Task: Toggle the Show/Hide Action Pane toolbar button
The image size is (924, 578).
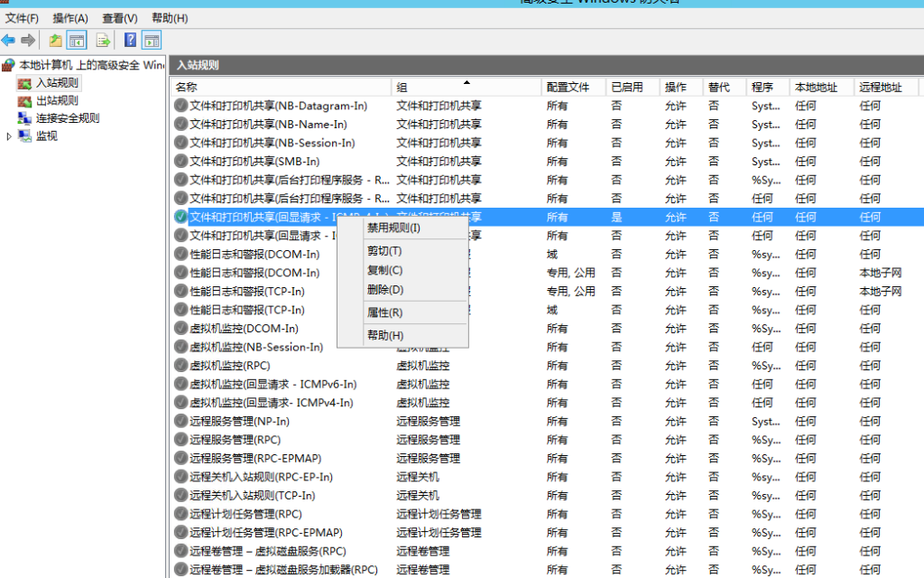Action: pyautogui.click(x=152, y=40)
